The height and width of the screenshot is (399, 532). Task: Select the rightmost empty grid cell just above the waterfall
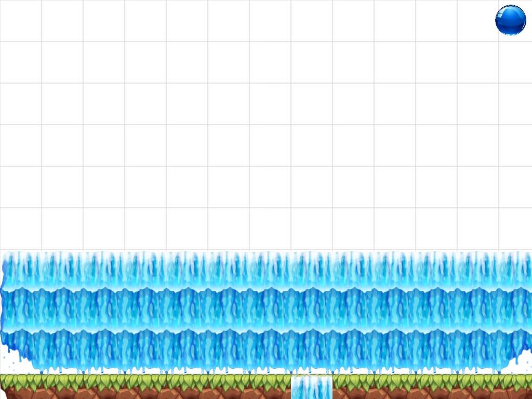[x=514, y=229]
